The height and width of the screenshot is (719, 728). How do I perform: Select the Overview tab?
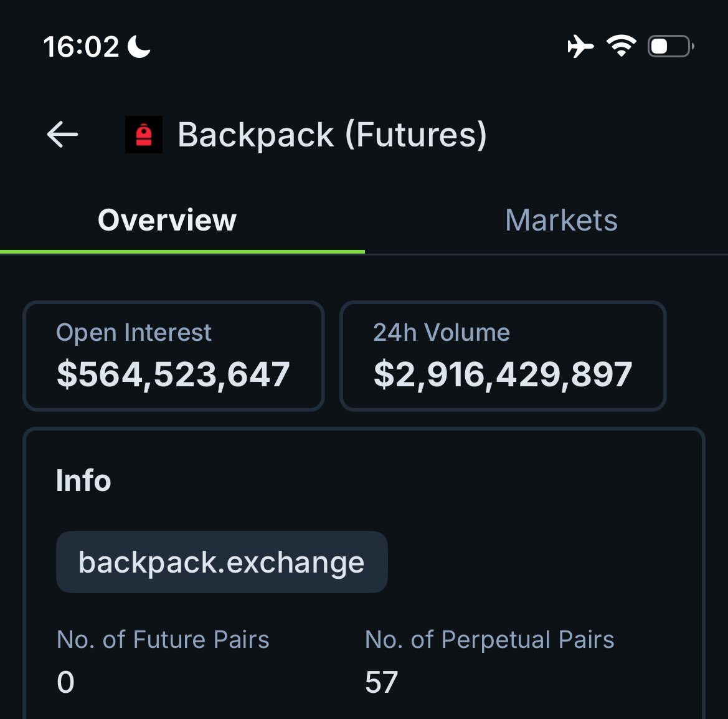coord(167,220)
